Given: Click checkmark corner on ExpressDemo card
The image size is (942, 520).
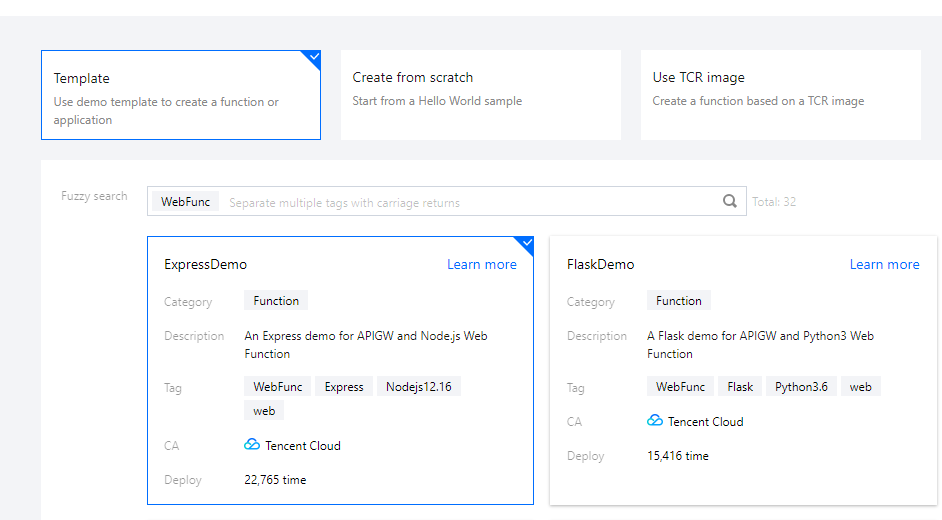Looking at the screenshot, I should coord(525,244).
